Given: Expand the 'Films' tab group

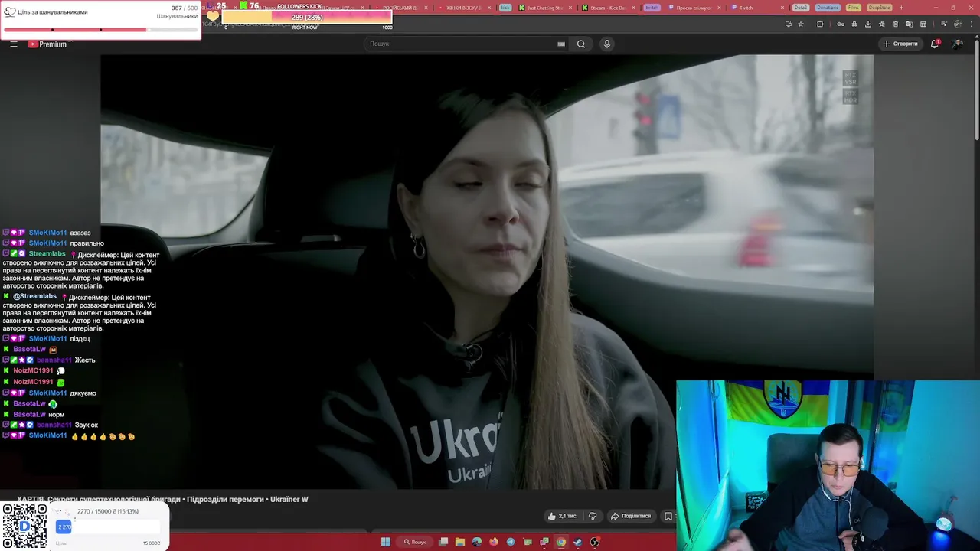Looking at the screenshot, I should tap(854, 8).
